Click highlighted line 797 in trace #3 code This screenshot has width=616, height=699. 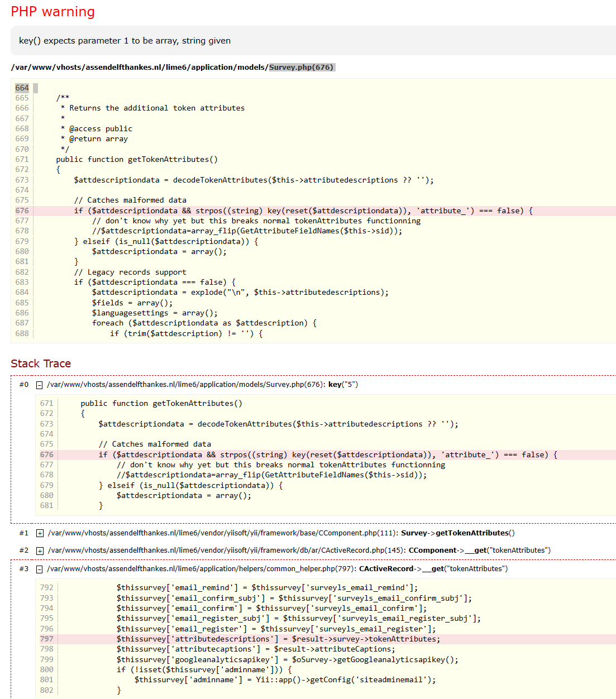278,639
